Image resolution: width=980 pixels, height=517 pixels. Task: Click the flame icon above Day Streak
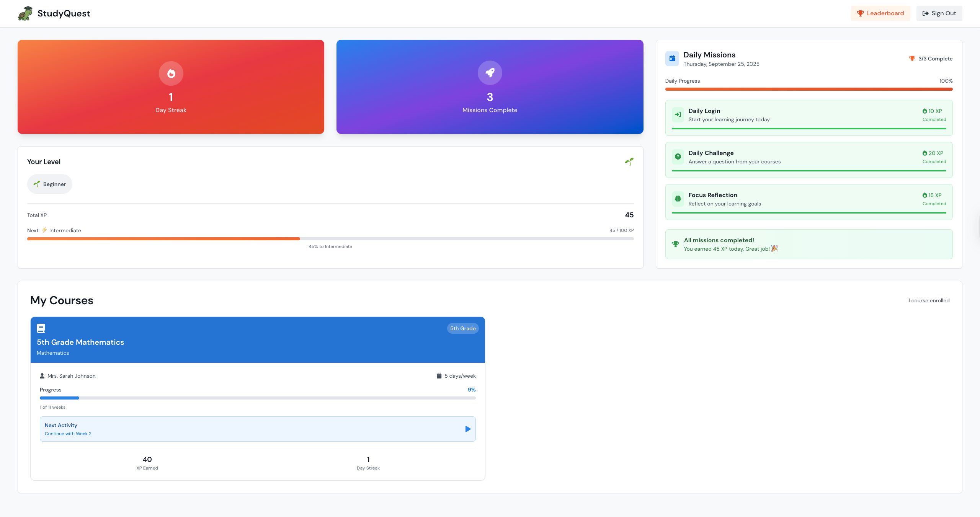click(x=171, y=73)
